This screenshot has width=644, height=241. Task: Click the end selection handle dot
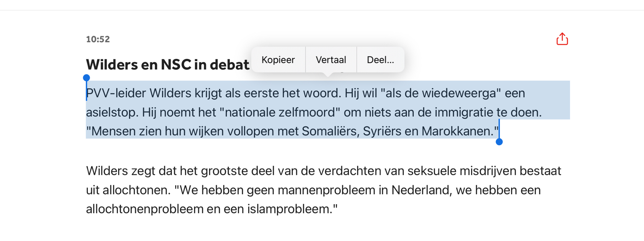[499, 142]
